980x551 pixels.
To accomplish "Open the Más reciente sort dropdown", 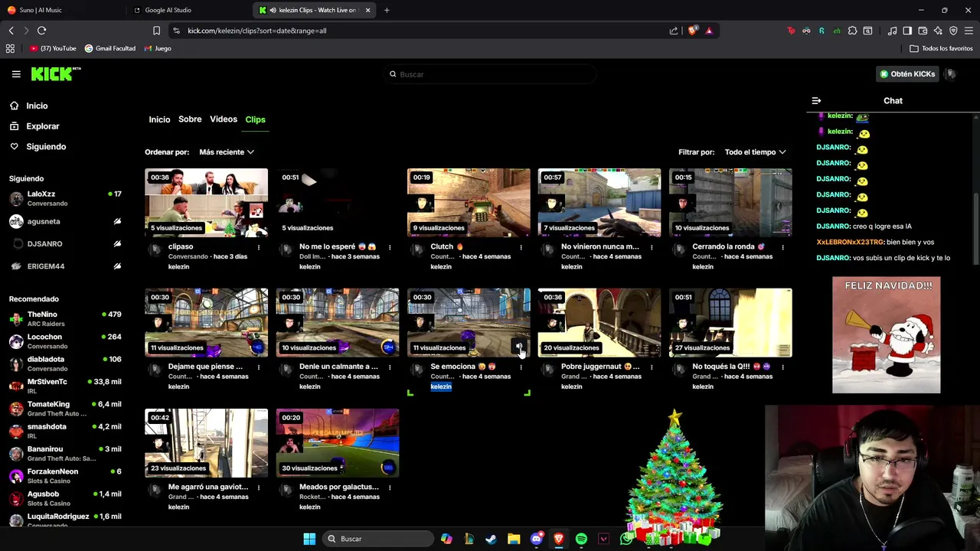I will (x=226, y=152).
